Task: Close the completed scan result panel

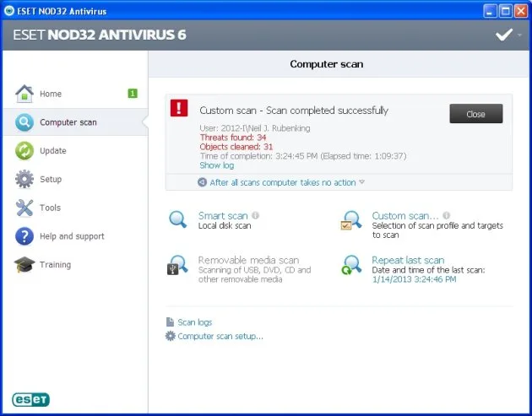Action: [476, 114]
